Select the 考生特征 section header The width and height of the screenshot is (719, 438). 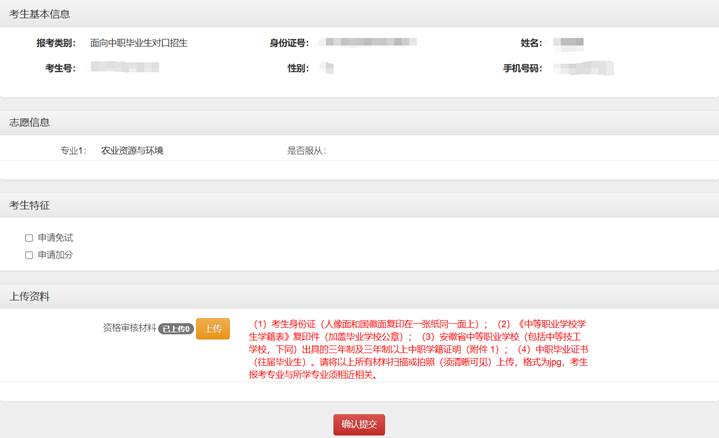30,205
